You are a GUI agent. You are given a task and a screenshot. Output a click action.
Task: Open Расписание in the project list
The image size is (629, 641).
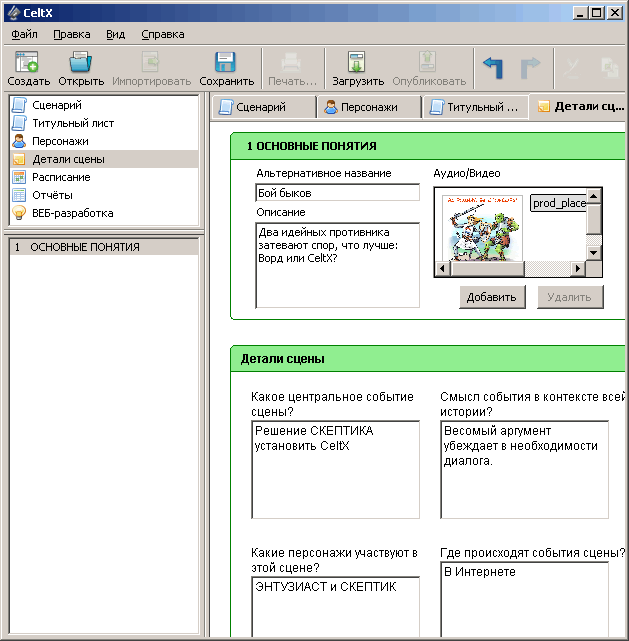(104, 177)
